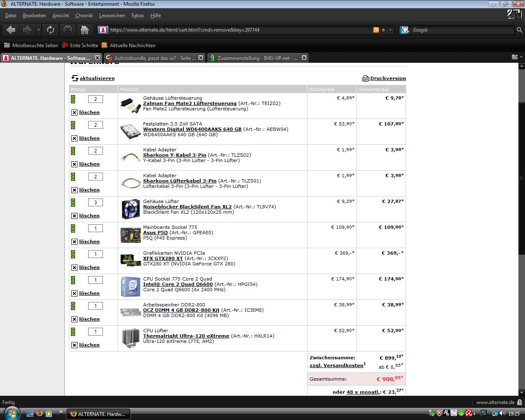Select ALTERNATE Hardw... taskbar button
This screenshot has height=420, width=525.
coord(98,414)
